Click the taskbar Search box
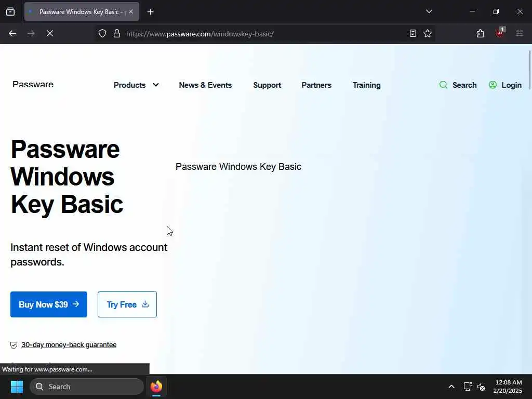Viewport: 532px width, 399px height. coord(87,387)
